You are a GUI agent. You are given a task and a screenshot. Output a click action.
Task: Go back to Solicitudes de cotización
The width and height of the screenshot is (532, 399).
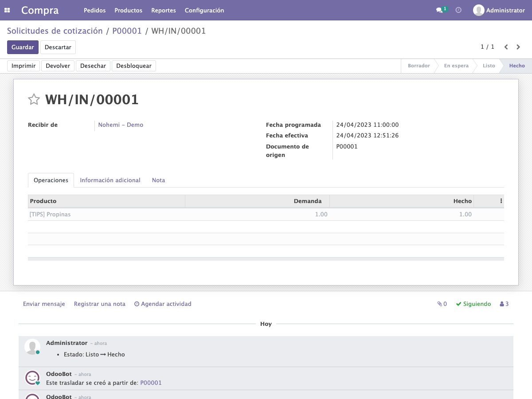[55, 31]
